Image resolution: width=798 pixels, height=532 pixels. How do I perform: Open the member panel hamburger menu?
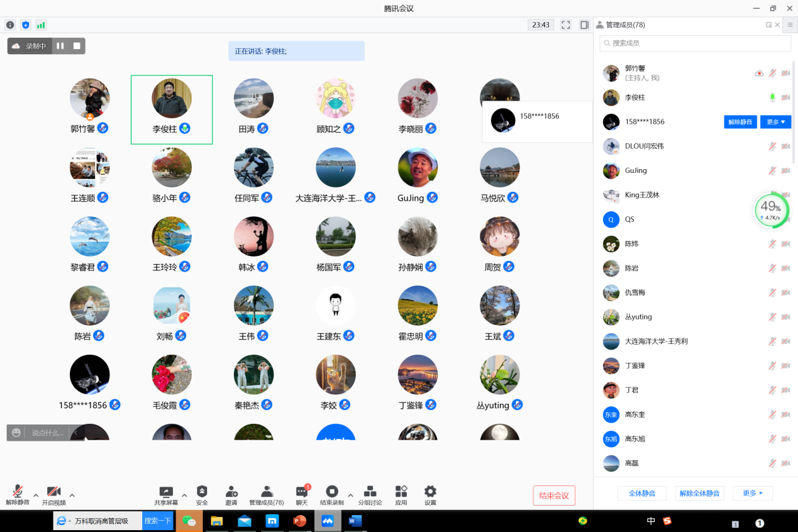click(x=790, y=25)
